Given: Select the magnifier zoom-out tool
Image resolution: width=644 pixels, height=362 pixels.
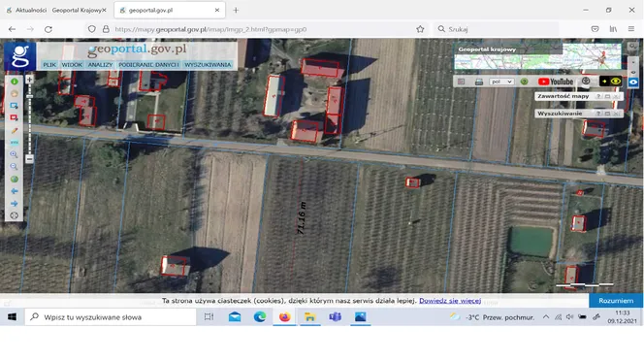Looking at the screenshot, I should pyautogui.click(x=14, y=167).
